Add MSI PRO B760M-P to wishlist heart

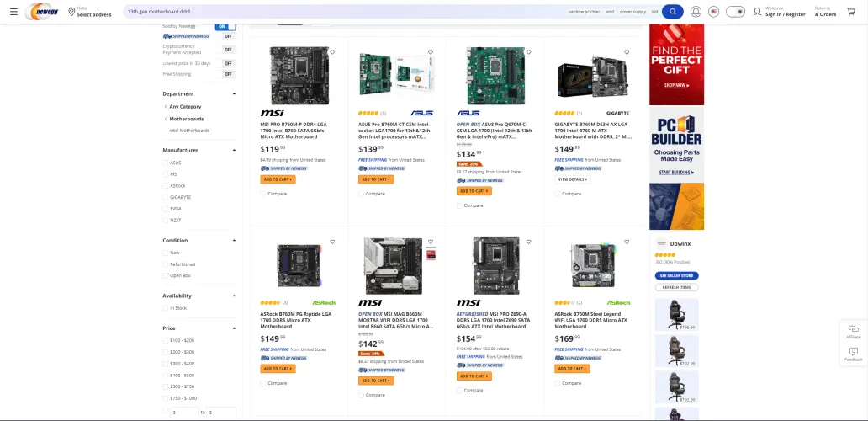(332, 52)
